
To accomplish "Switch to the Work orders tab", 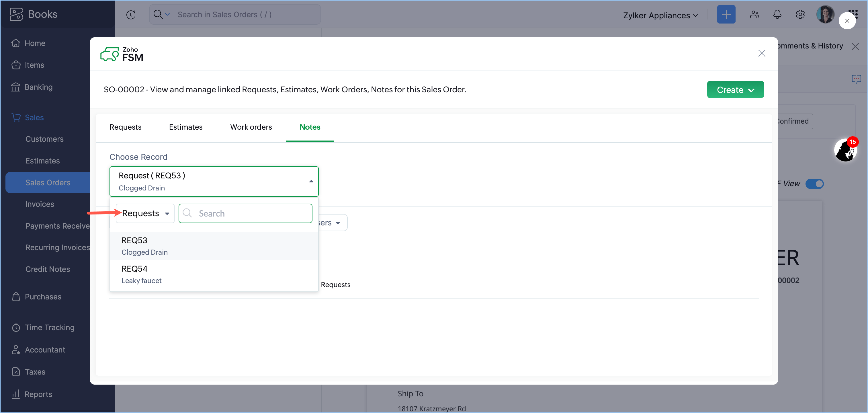I will click(251, 127).
